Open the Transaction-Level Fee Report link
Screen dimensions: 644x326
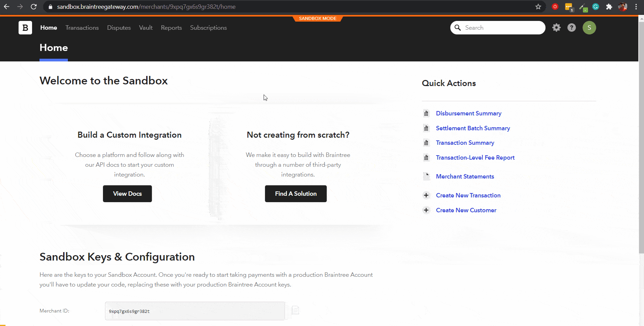pos(475,158)
